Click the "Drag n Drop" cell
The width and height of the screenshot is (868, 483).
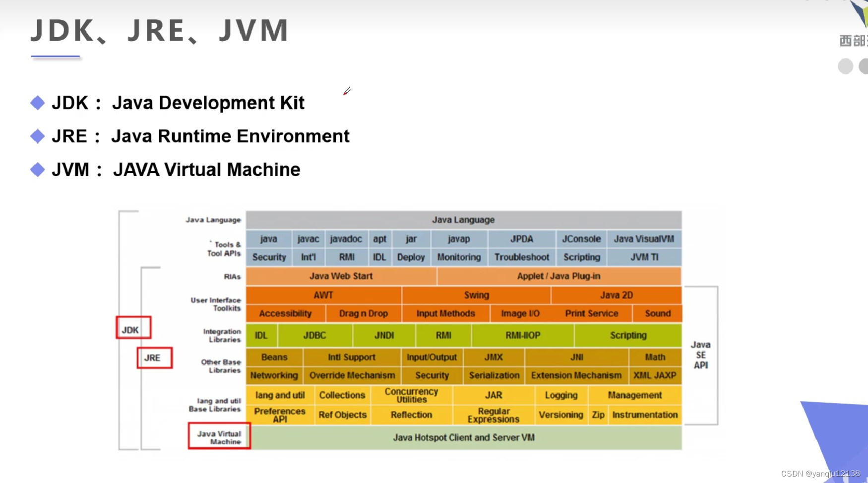click(364, 313)
